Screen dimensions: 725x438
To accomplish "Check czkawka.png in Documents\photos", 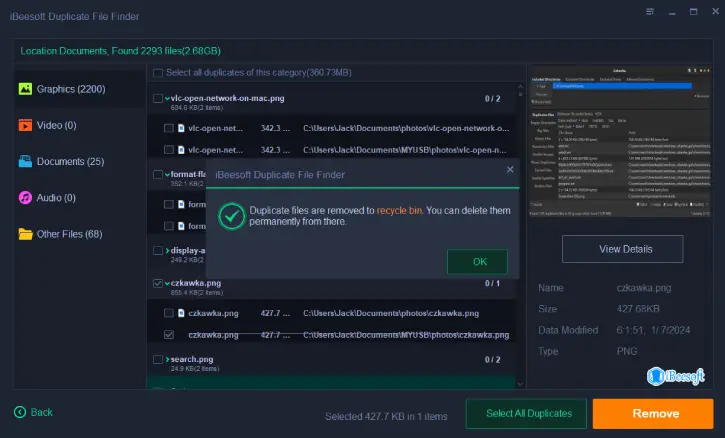I will point(169,313).
